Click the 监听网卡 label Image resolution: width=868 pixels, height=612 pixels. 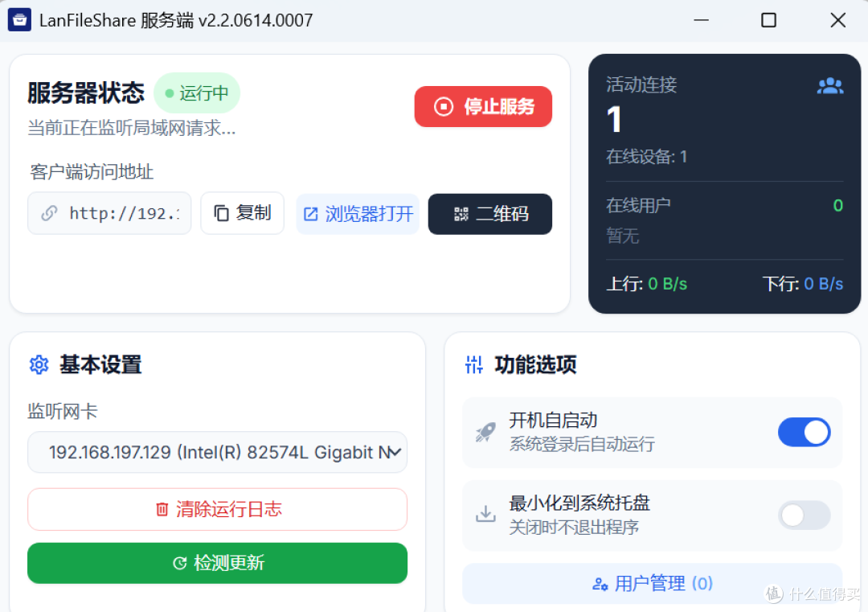tap(63, 411)
